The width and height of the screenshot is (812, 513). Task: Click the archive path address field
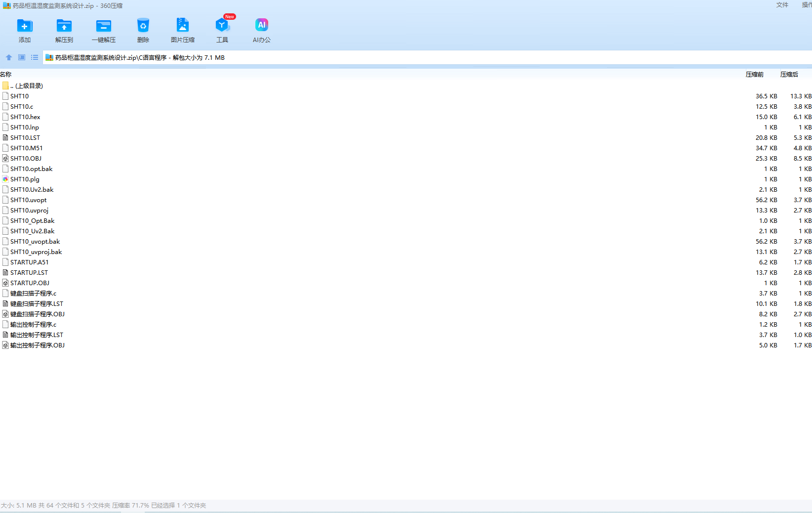[x=395, y=58]
